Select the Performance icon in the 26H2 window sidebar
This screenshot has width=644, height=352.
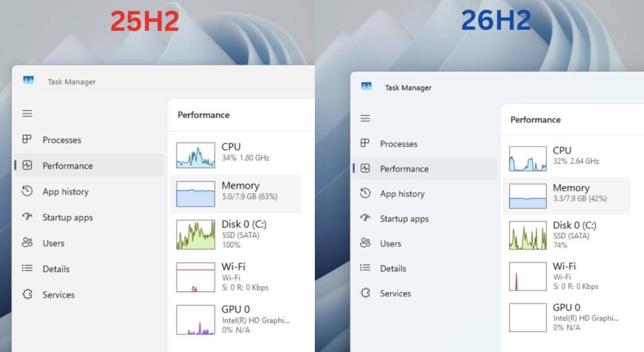tap(365, 169)
